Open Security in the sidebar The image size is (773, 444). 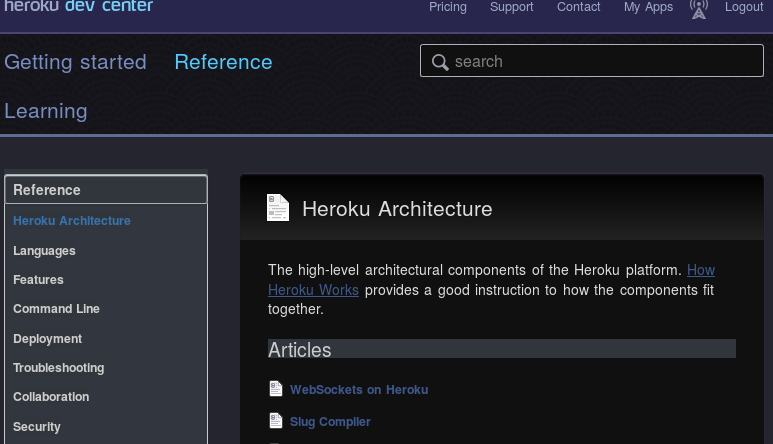[37, 427]
